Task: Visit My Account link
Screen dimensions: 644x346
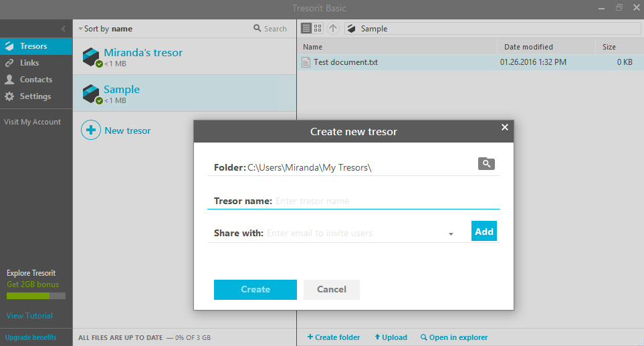Action: [x=33, y=122]
